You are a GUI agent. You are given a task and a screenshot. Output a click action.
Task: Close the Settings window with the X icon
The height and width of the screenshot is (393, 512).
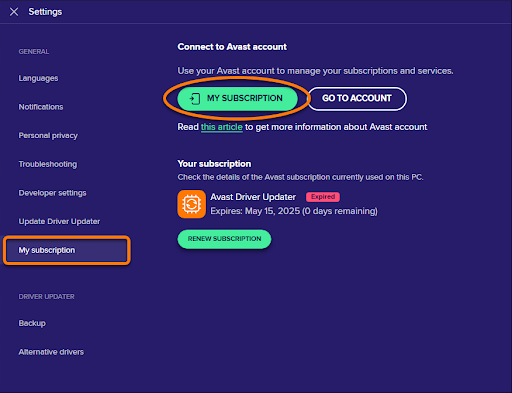point(14,12)
